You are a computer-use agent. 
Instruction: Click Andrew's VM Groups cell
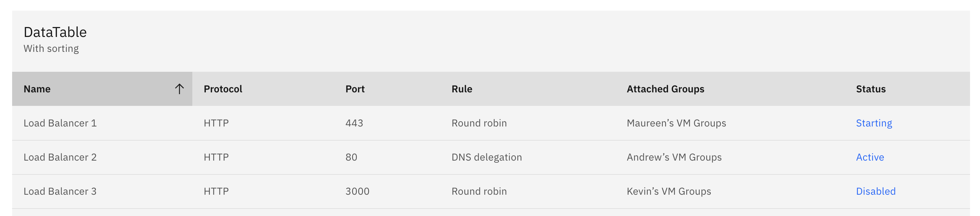674,157
